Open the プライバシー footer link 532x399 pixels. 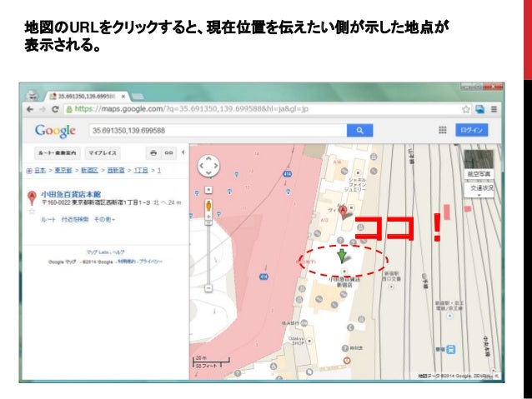click(x=151, y=262)
